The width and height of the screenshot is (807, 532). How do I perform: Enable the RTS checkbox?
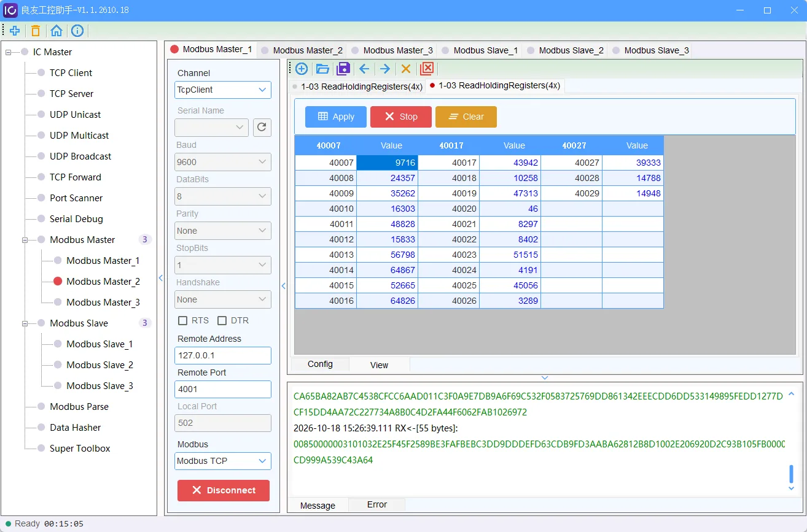(182, 320)
